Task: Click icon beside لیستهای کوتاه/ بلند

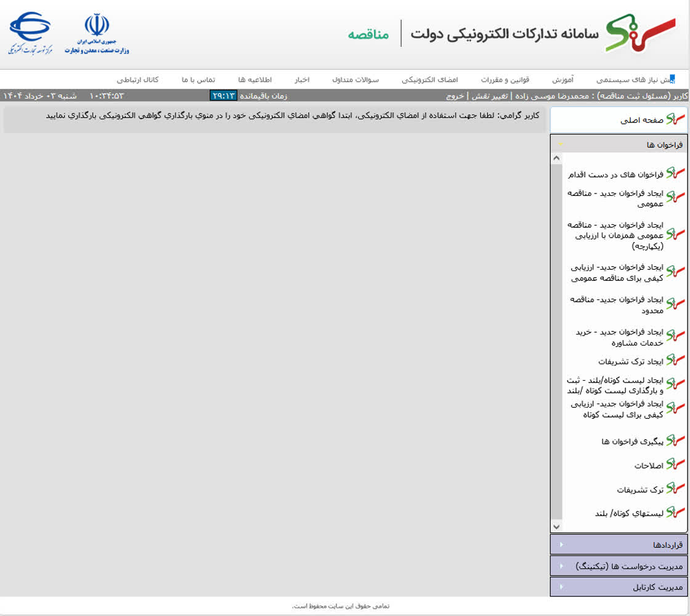Action: [675, 512]
